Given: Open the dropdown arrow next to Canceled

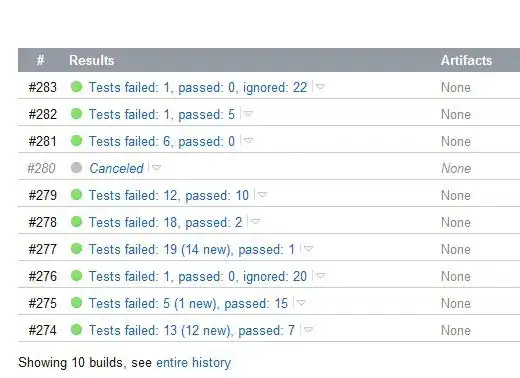Looking at the screenshot, I should (156, 168).
